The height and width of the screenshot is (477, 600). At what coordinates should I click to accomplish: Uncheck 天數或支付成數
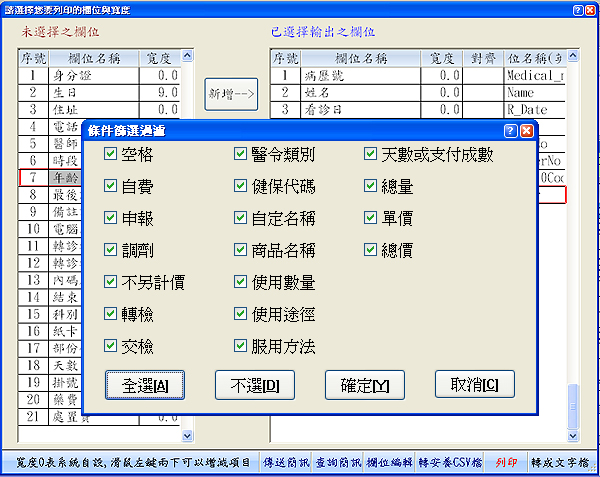(x=371, y=155)
